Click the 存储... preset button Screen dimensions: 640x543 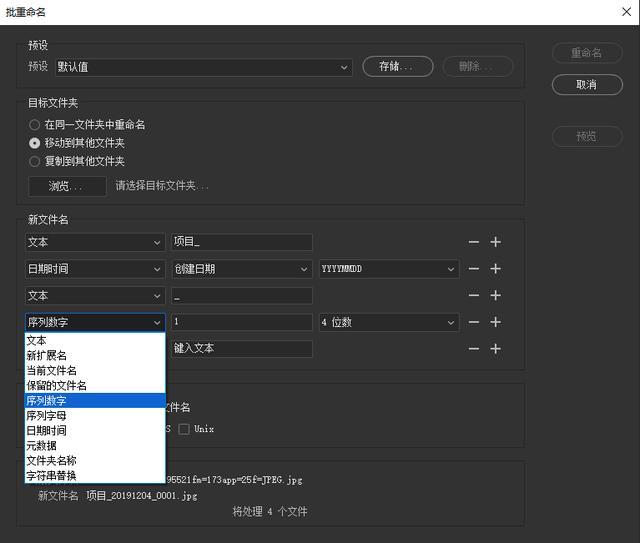click(398, 66)
